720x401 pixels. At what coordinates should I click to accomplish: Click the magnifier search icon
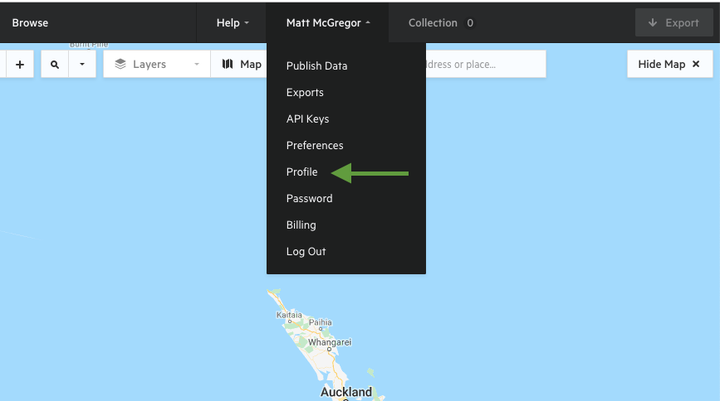click(x=55, y=64)
